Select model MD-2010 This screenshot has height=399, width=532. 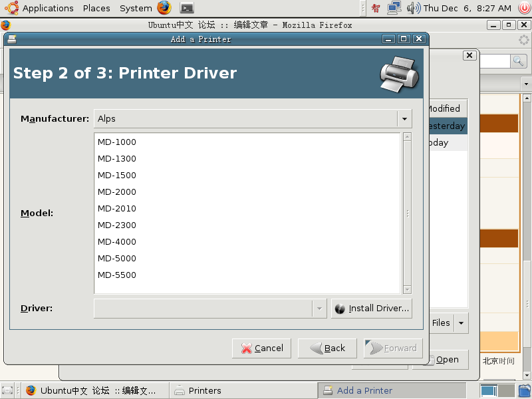point(247,208)
